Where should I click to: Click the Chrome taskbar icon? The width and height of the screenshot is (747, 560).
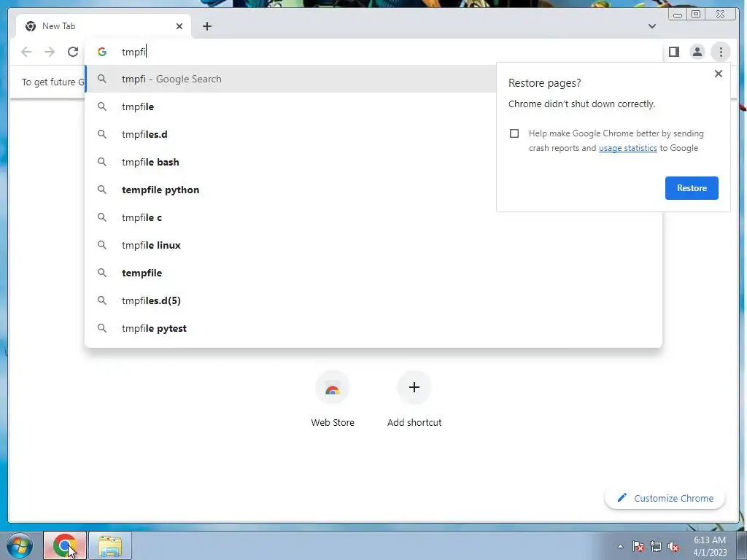(x=65, y=545)
